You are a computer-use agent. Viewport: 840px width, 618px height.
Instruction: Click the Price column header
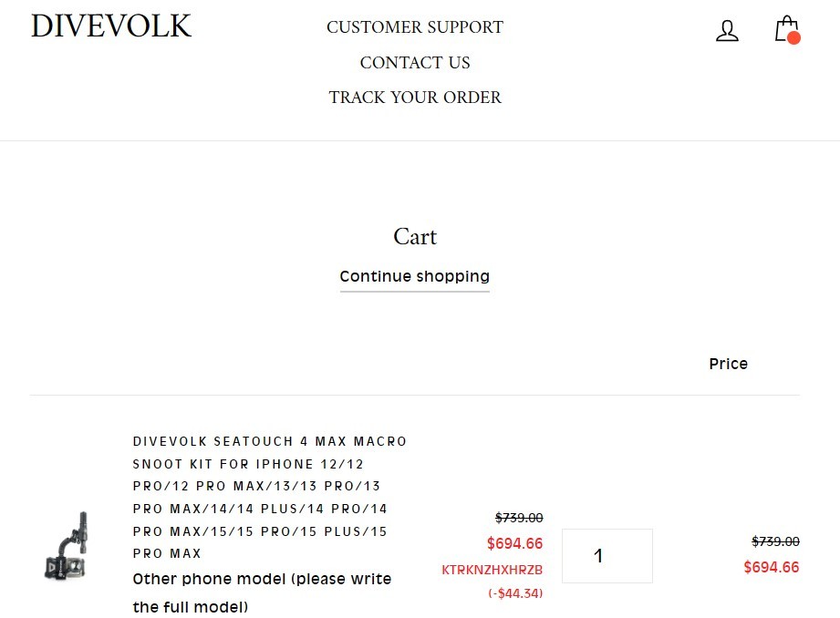(x=728, y=364)
